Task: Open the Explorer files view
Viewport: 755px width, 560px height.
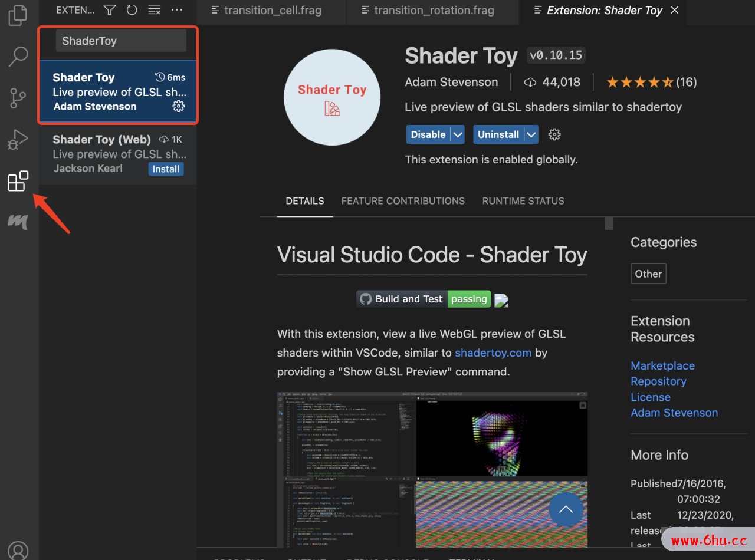Action: click(18, 15)
